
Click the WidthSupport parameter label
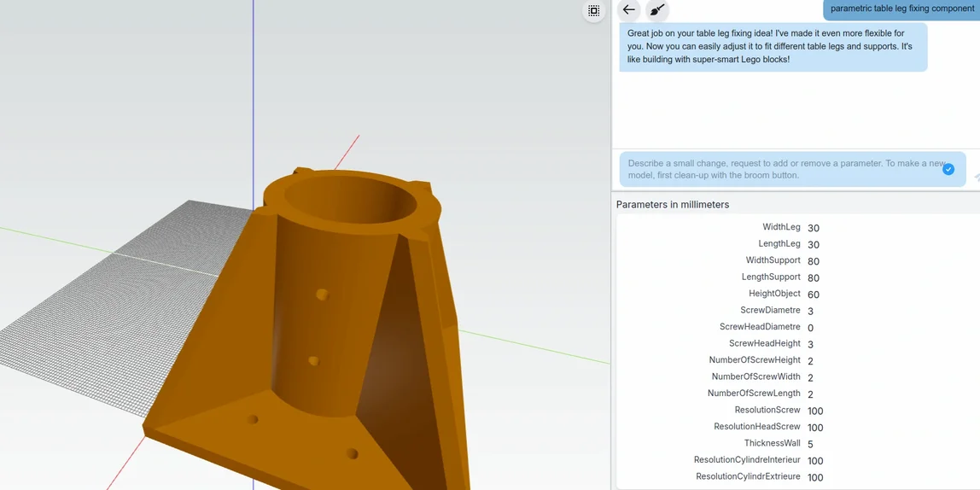pos(773,260)
